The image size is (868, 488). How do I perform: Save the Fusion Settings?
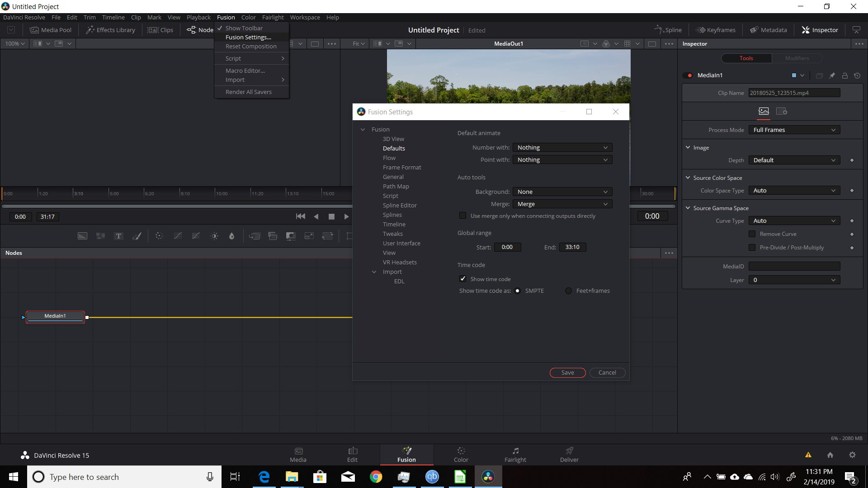[x=567, y=373]
